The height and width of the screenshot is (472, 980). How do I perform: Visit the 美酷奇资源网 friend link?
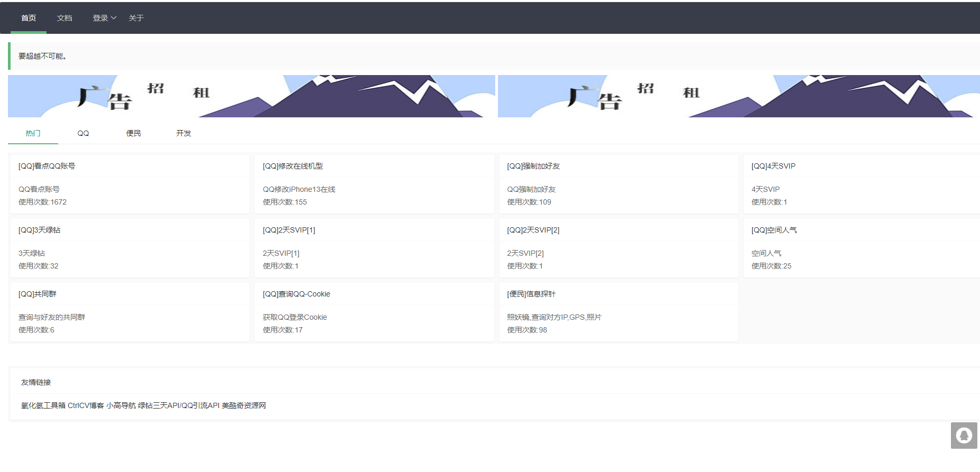[244, 405]
